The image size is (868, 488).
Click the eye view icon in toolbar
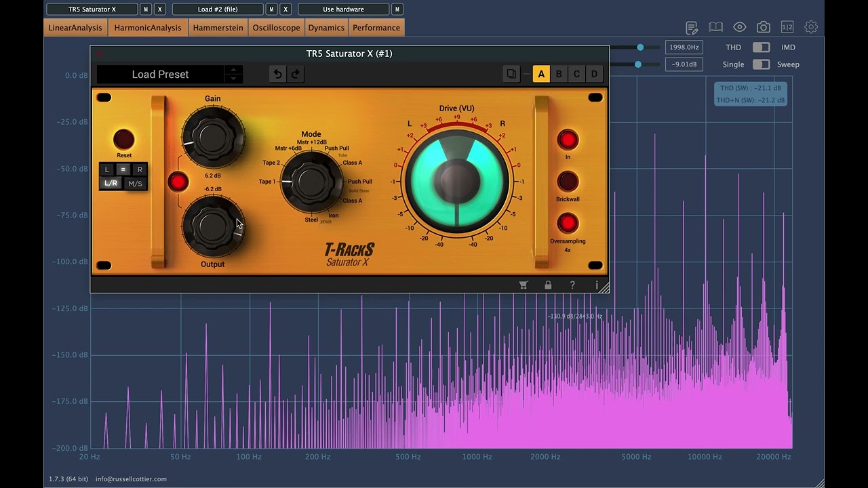(x=740, y=28)
